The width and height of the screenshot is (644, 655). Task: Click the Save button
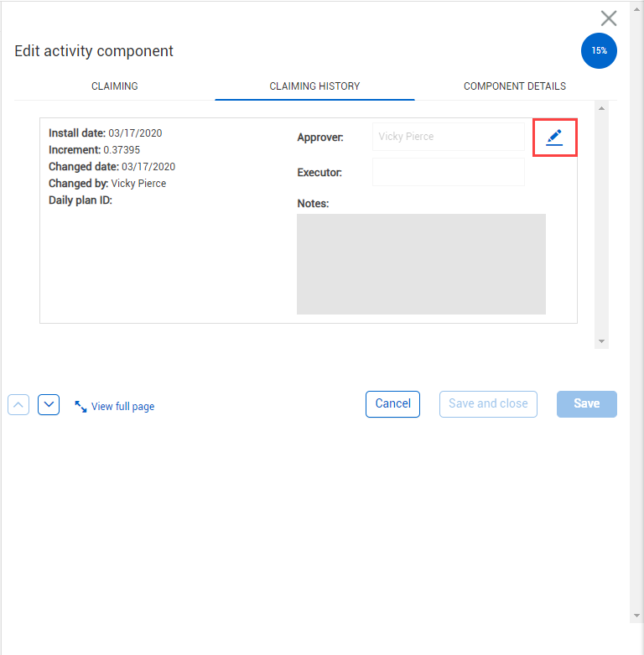pos(587,404)
